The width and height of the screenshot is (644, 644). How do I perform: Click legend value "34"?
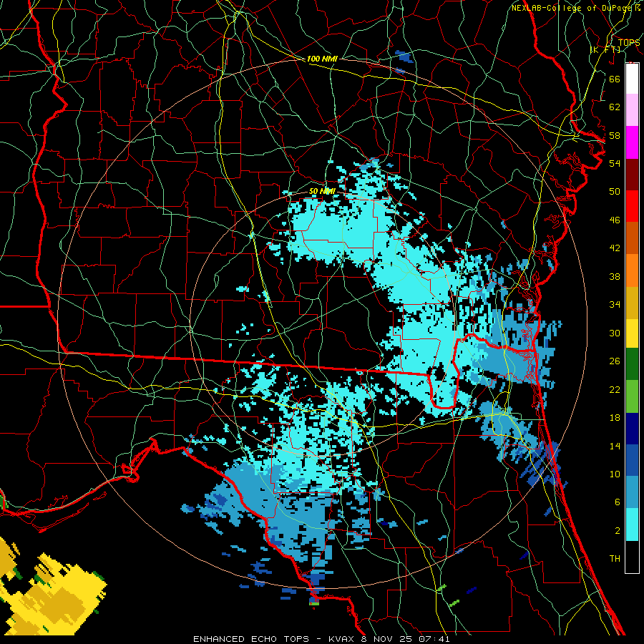point(615,305)
